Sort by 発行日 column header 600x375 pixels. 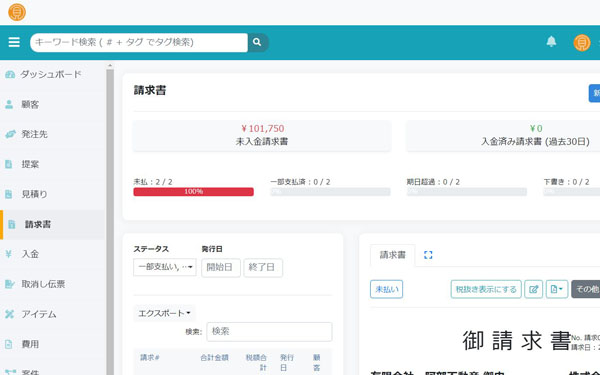286,362
